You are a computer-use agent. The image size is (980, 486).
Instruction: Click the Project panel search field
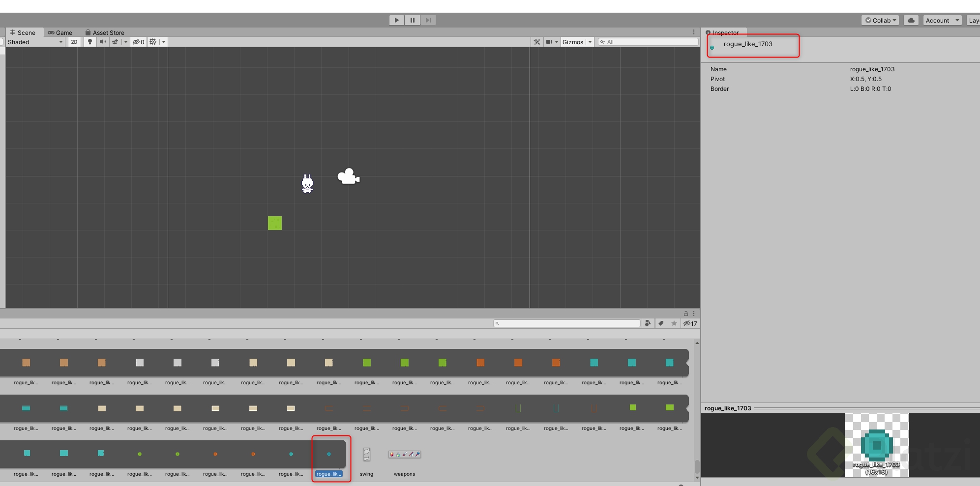pos(567,323)
